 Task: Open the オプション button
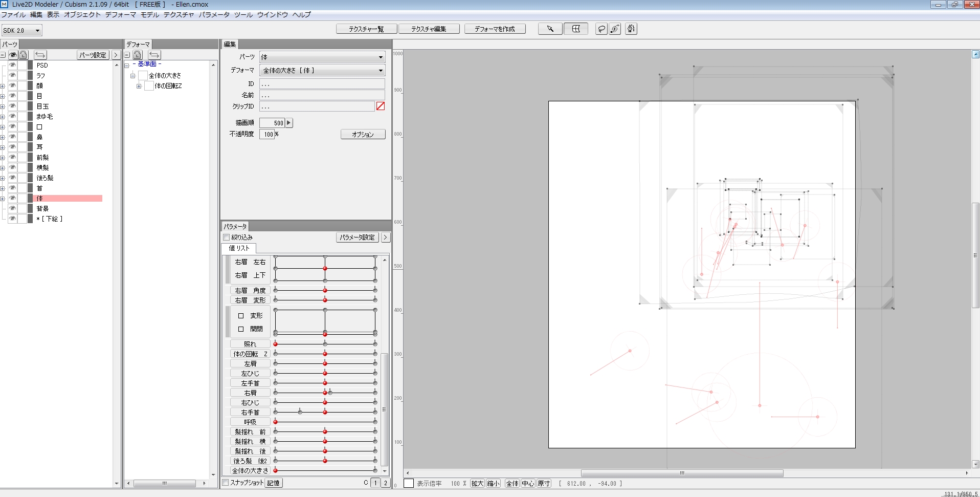363,134
